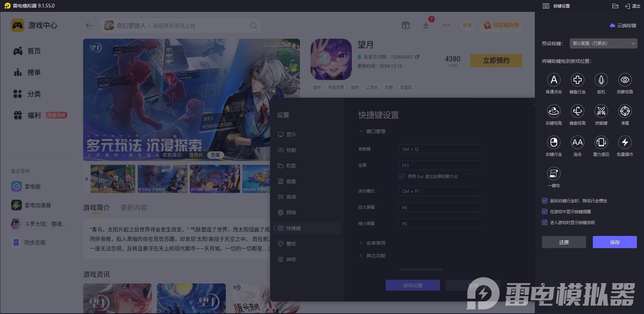Click the 老板键 shortcut field
Screen dimensions: 644x314
pos(440,149)
